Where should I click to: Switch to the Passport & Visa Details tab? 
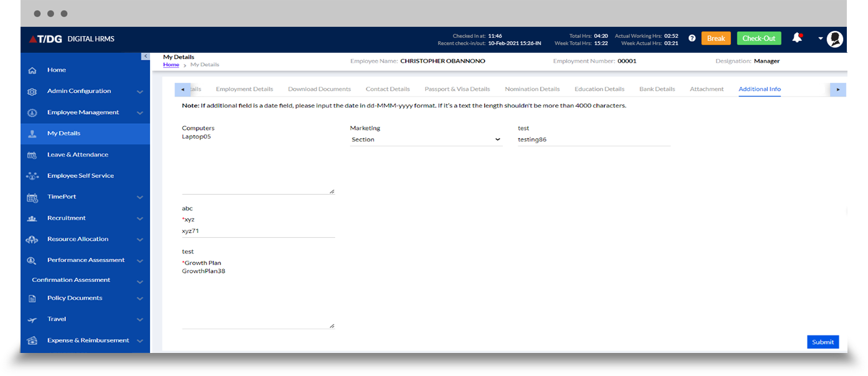(457, 89)
